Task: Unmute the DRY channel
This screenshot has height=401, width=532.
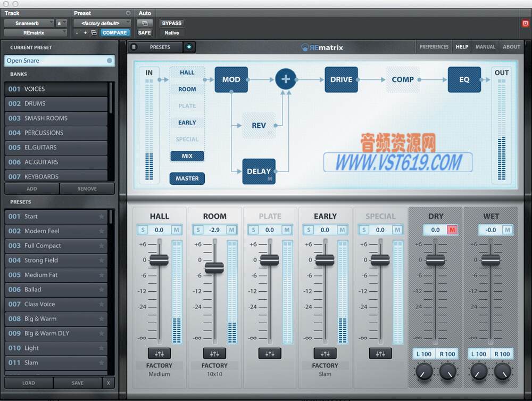Action: tap(453, 230)
